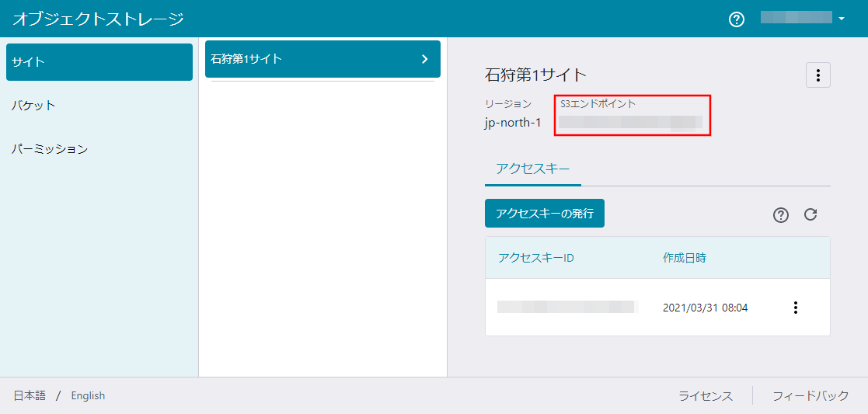Open the ライセンス link in footer
The image size is (868, 414).
(x=706, y=396)
